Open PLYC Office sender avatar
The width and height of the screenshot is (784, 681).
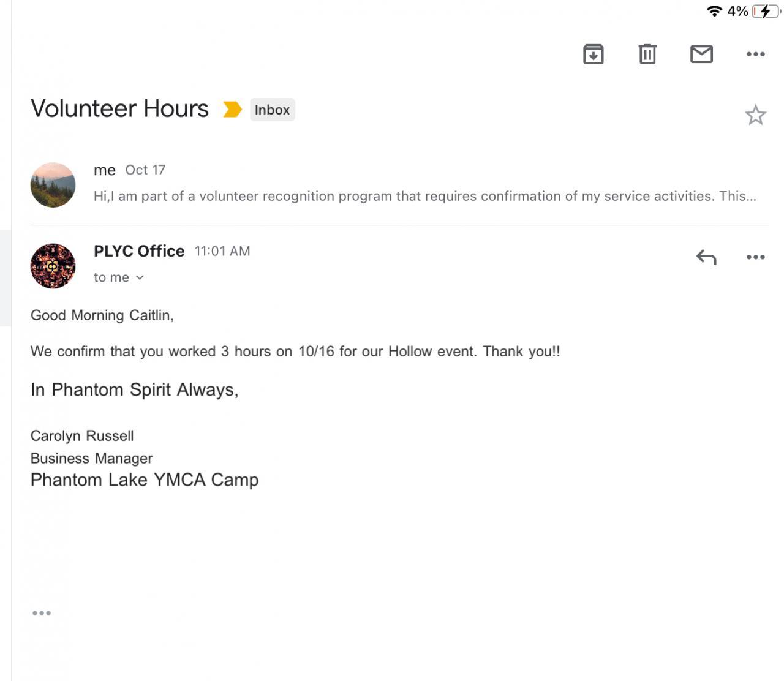click(x=53, y=266)
